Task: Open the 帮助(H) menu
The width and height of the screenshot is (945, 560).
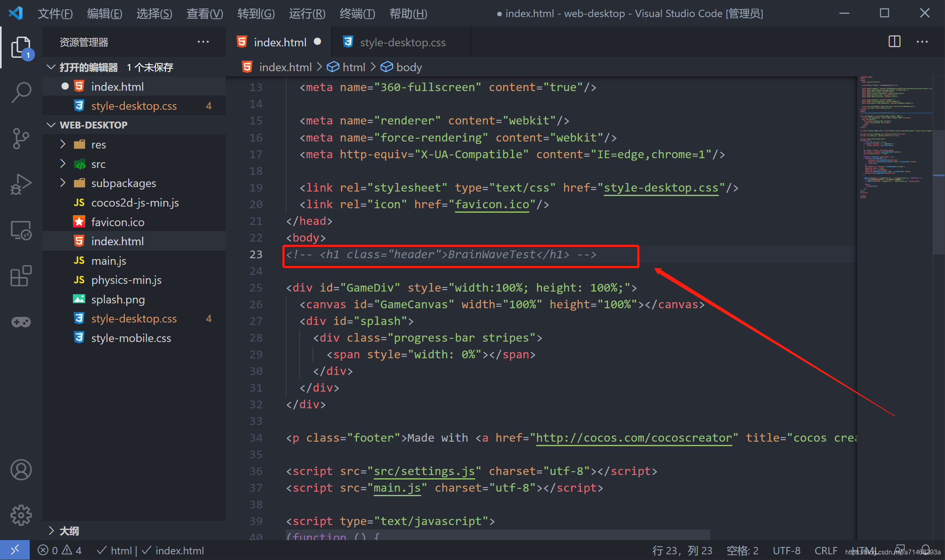Action: pyautogui.click(x=408, y=13)
